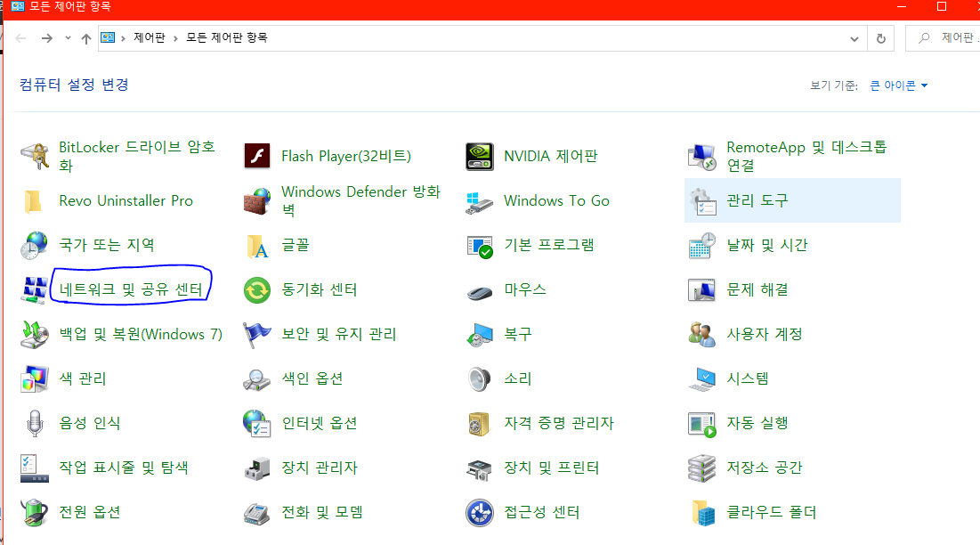Screen dimensions: 980x545
Task: Open the 음성 인식 microphone icon
Action: click(x=35, y=424)
